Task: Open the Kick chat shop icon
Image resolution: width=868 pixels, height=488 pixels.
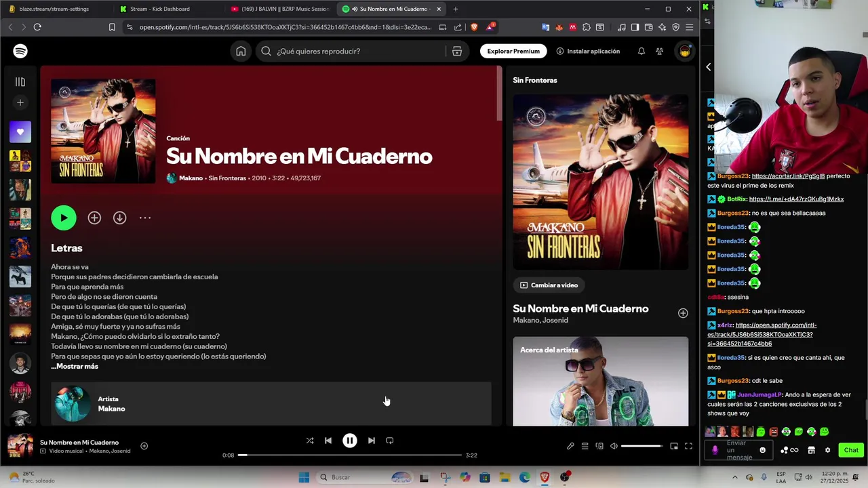Action: (x=811, y=450)
